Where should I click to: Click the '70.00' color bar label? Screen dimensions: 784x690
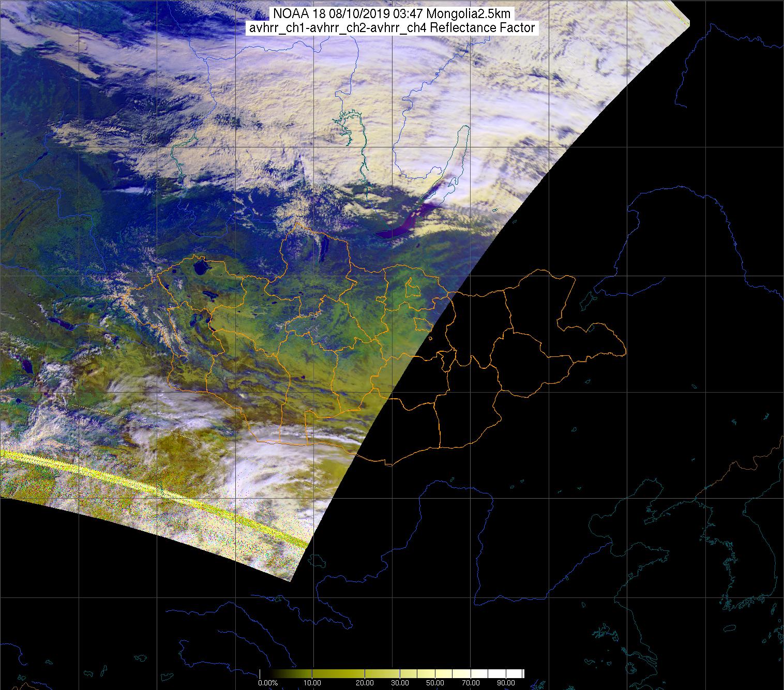470,683
